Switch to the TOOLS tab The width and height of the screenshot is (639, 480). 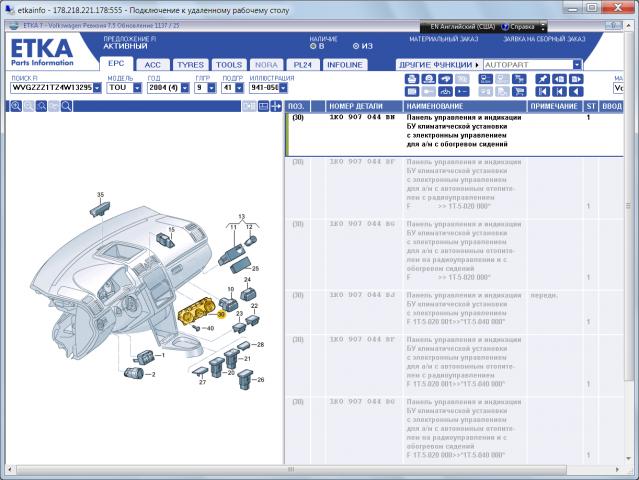[x=229, y=65]
